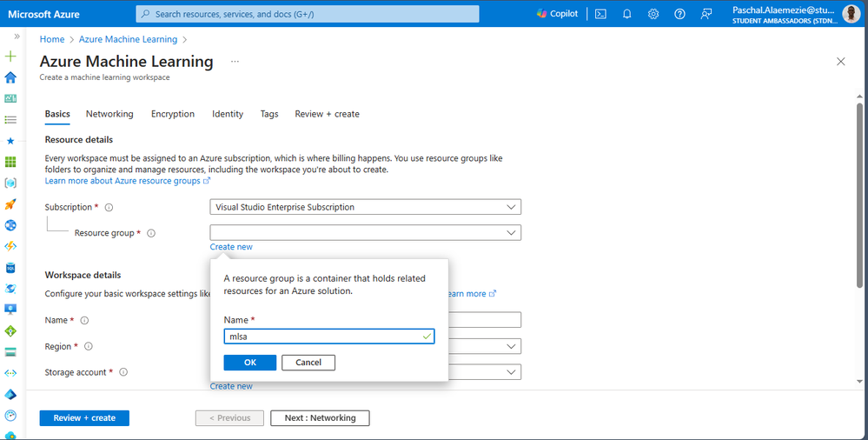Click the Subscription info icon

(109, 207)
